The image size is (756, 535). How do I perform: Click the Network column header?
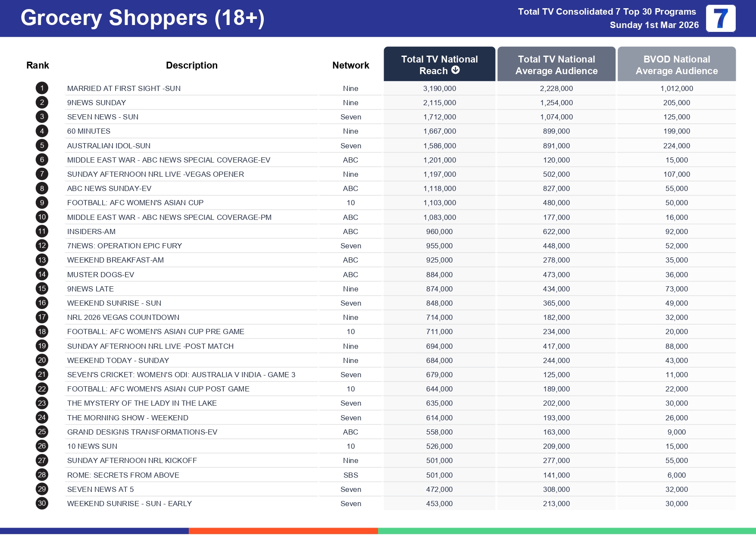point(350,65)
